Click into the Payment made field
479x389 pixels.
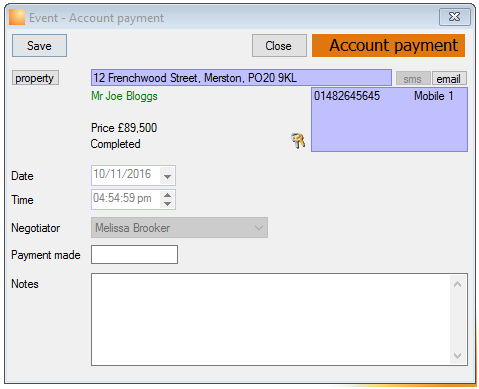click(134, 255)
